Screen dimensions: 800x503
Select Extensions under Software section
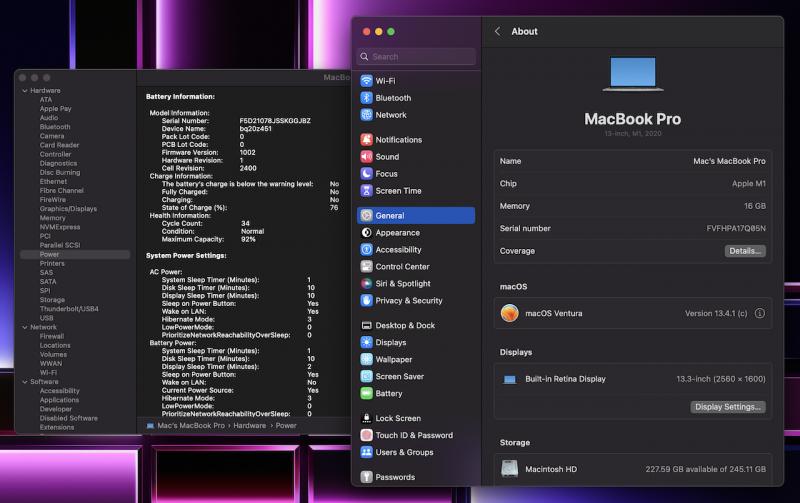click(57, 427)
